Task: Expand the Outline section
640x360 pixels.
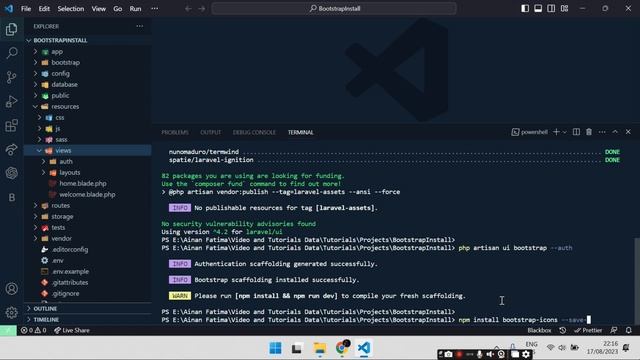Action: pyautogui.click(x=88, y=309)
